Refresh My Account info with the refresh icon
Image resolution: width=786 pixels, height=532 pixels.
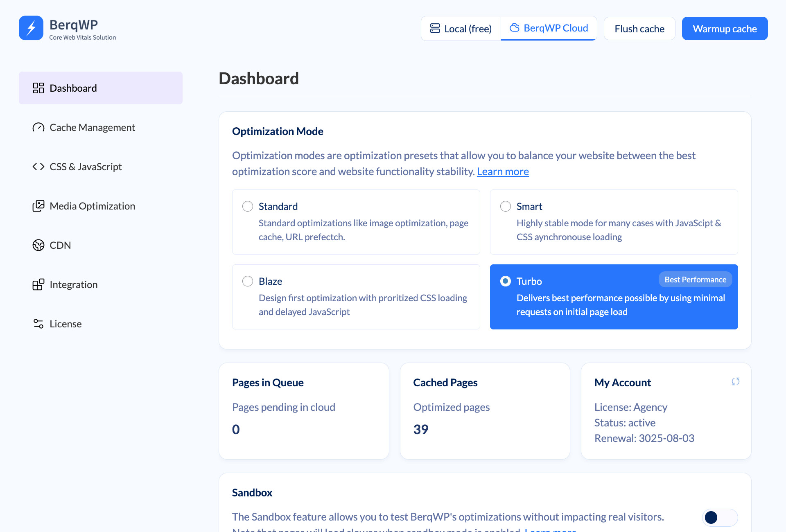(735, 381)
